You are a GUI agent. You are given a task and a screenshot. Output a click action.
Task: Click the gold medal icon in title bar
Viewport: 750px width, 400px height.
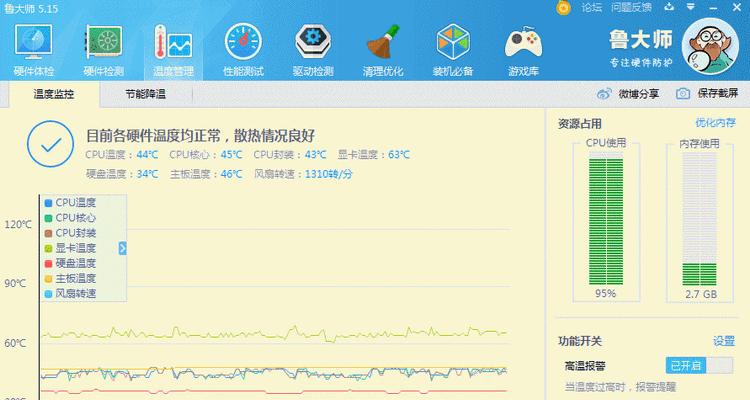[x=563, y=7]
